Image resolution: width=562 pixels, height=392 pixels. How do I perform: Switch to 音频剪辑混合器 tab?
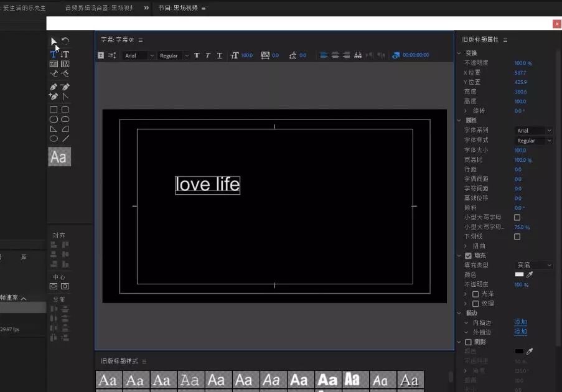click(x=100, y=8)
